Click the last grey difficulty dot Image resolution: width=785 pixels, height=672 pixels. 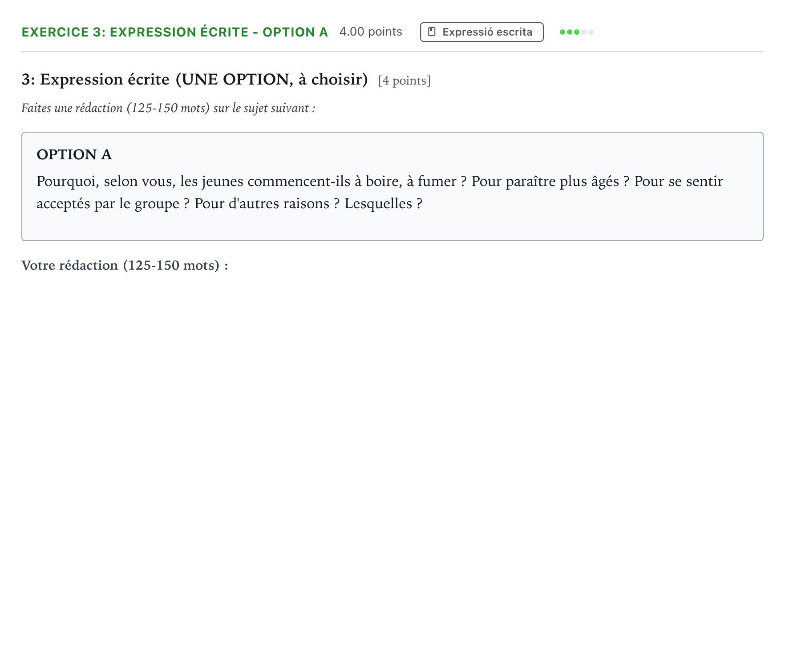591,32
